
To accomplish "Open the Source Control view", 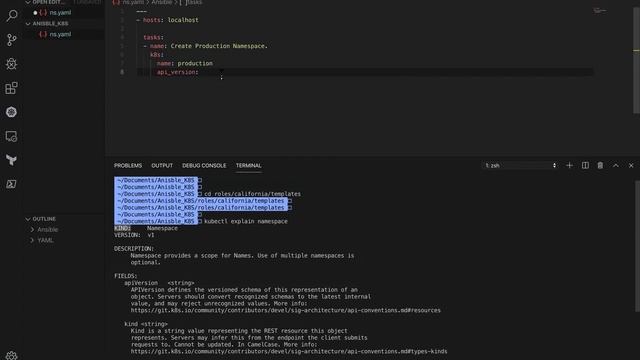I will [x=11, y=40].
